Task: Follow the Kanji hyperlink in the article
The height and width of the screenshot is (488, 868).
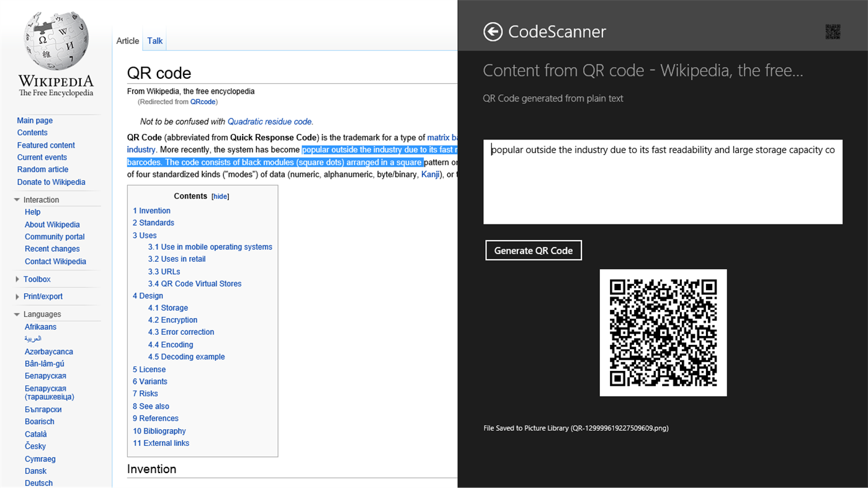Action: [x=430, y=174]
